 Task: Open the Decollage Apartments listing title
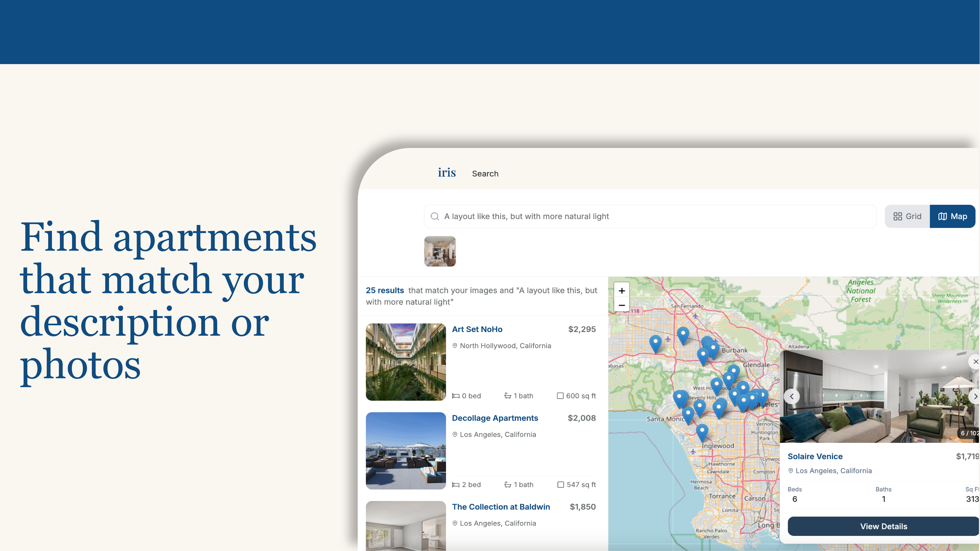(x=495, y=418)
